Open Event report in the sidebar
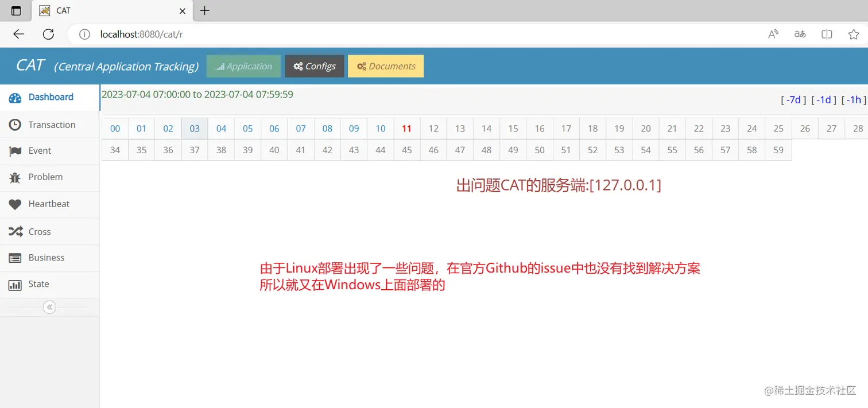The image size is (868, 408). pyautogui.click(x=49, y=151)
